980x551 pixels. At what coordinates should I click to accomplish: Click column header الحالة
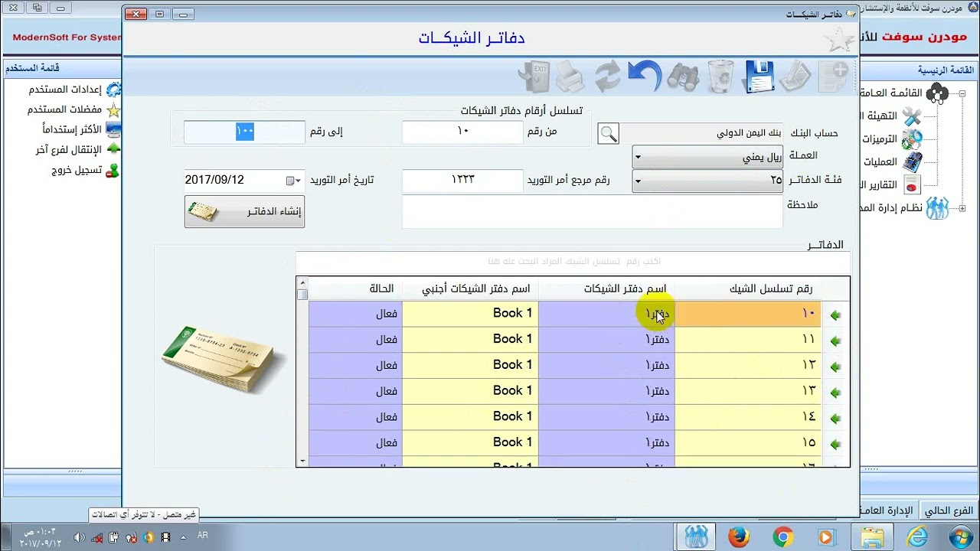click(355, 289)
